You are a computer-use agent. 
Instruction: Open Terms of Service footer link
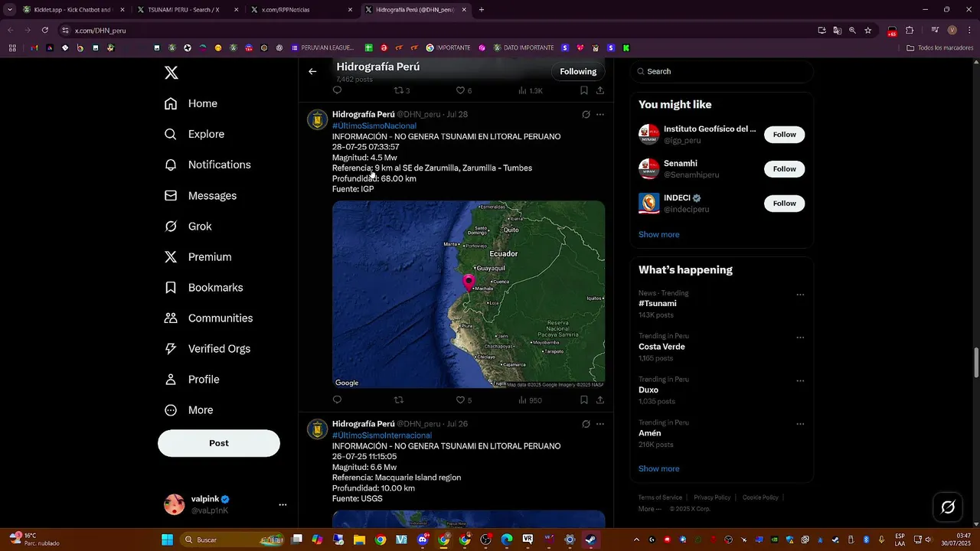660,497
